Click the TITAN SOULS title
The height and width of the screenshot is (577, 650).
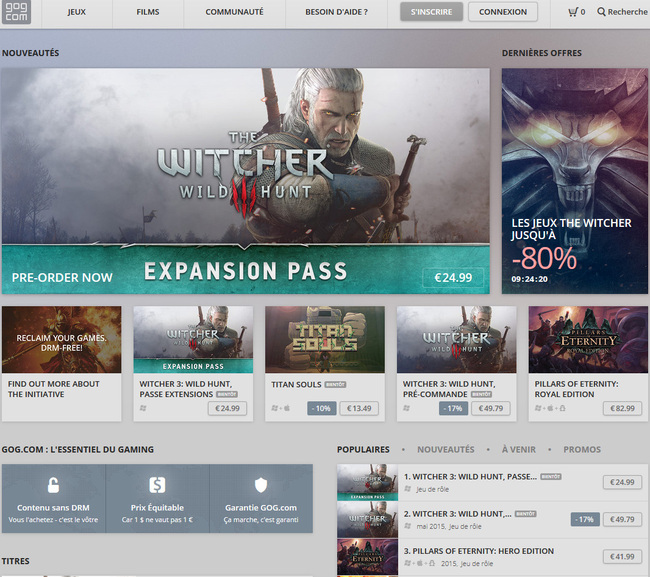[x=296, y=385]
